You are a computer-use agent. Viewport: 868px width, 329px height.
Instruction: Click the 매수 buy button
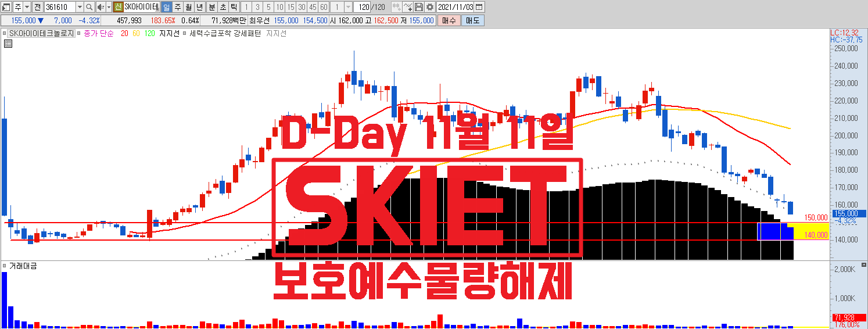(449, 20)
